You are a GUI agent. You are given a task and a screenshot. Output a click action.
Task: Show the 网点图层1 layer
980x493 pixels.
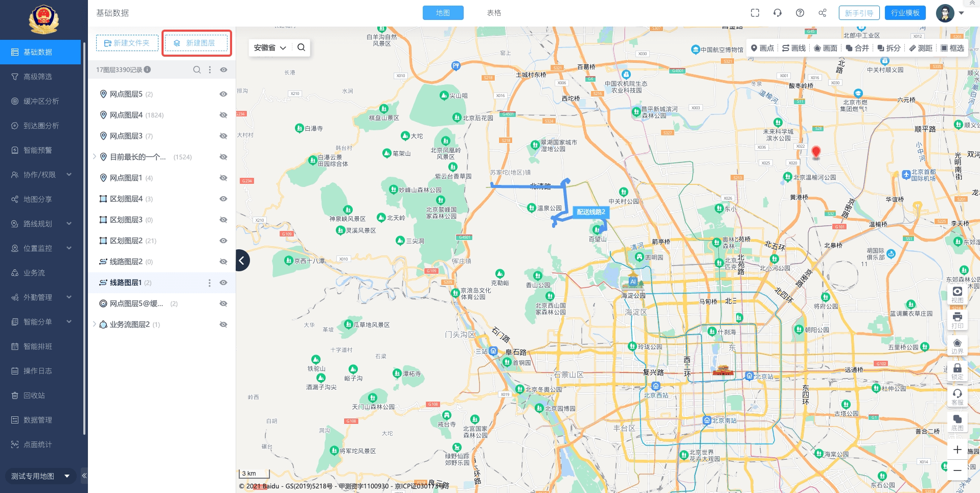pos(223,178)
